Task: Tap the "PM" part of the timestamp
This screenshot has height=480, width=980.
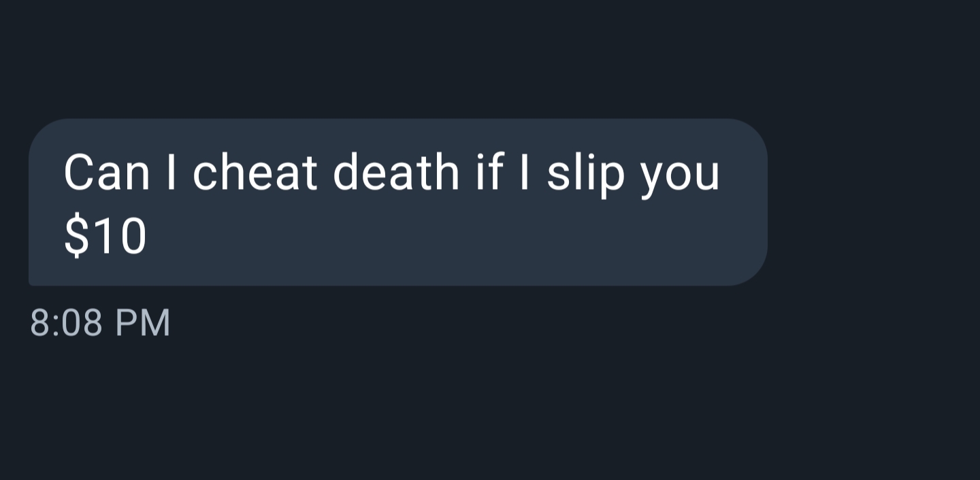Action: [x=142, y=323]
